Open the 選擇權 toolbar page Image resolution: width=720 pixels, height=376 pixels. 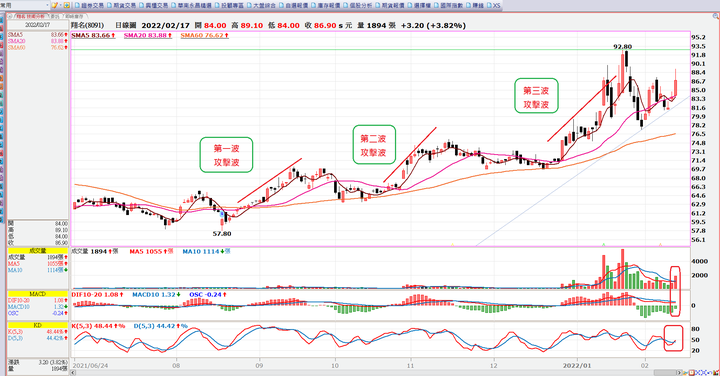418,6
